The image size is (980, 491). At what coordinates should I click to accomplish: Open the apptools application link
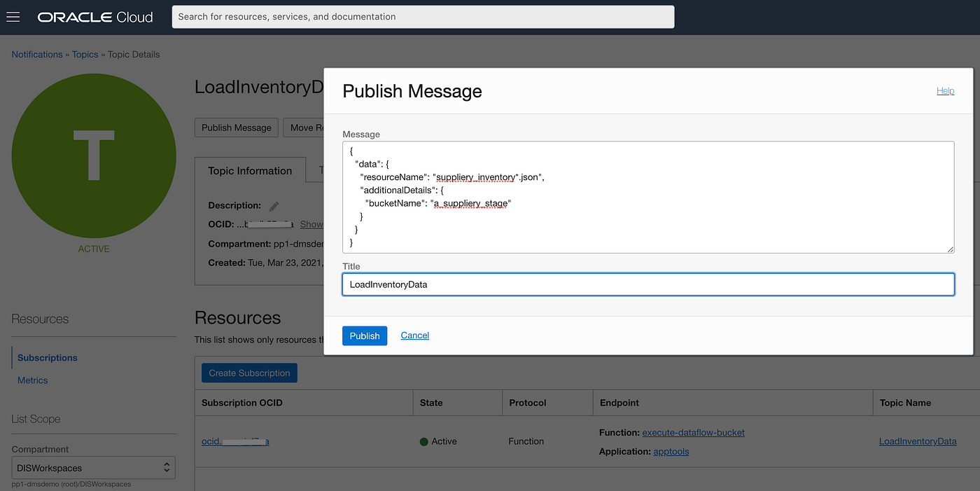tap(671, 452)
